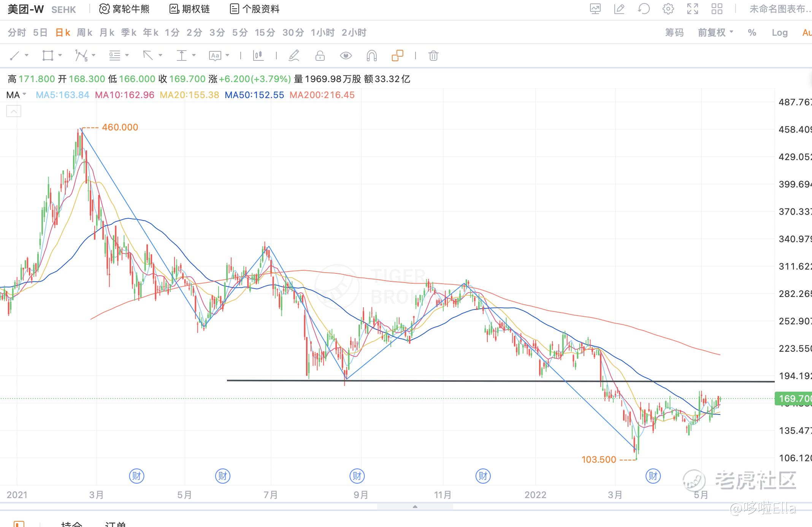Select the price measurement range tool
Screen dimensions: 812x527
tap(181, 56)
